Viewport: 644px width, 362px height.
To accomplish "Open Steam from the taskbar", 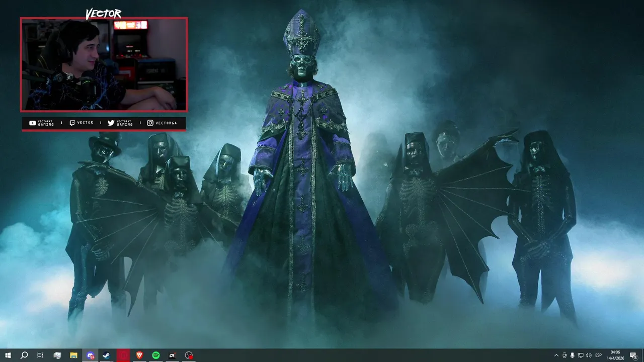I will coord(107,355).
